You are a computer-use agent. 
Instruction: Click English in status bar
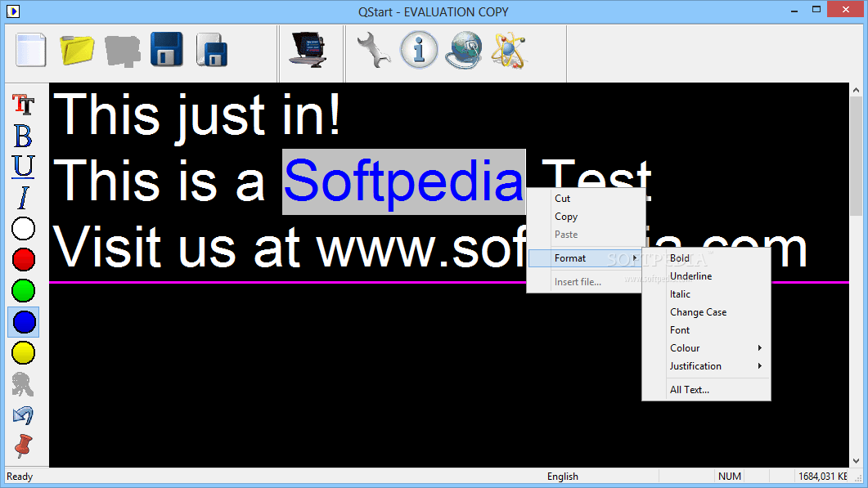(x=562, y=477)
